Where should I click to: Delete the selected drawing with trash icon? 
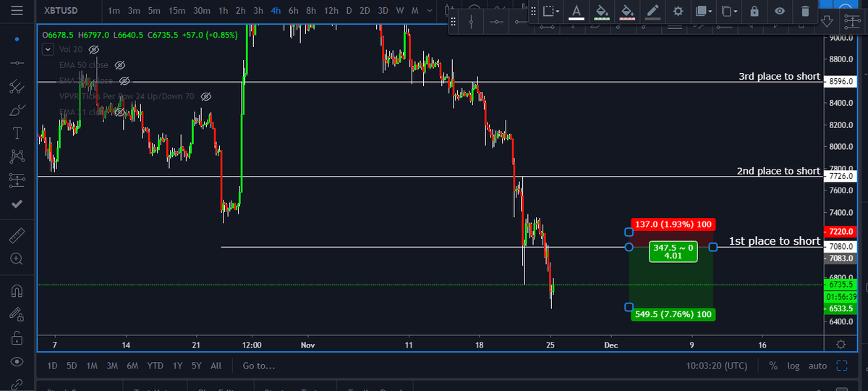(805, 11)
